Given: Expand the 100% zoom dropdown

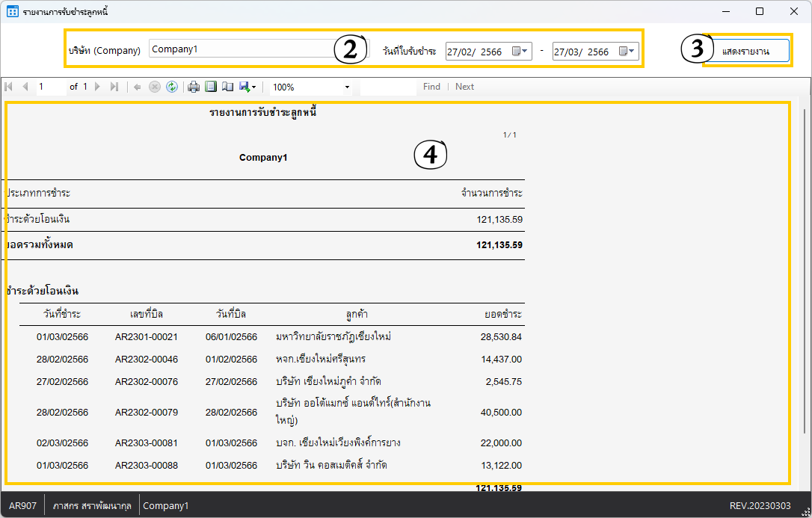Looking at the screenshot, I should click(347, 87).
